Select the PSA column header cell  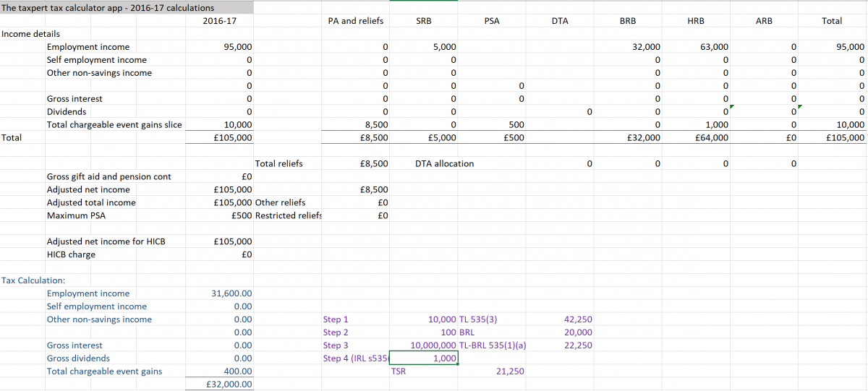[x=491, y=21]
